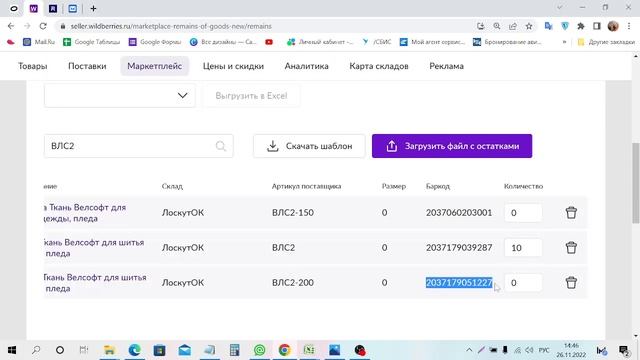Click the browser address bar URL

coord(171,26)
